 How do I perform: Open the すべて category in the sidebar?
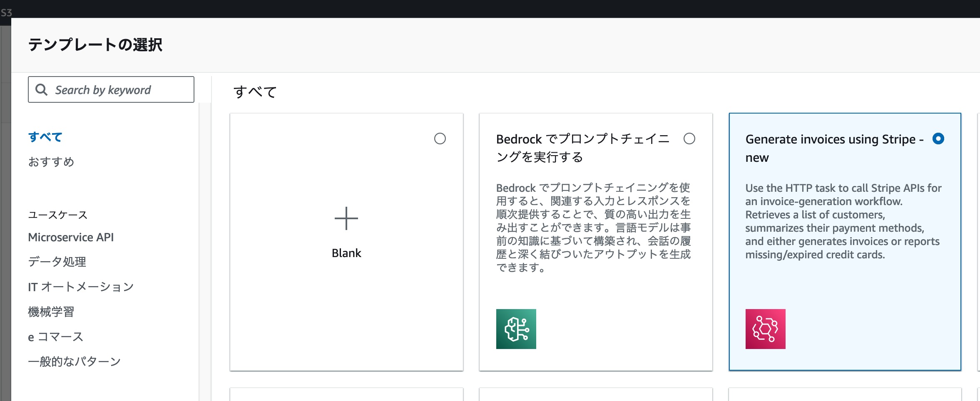pos(45,136)
